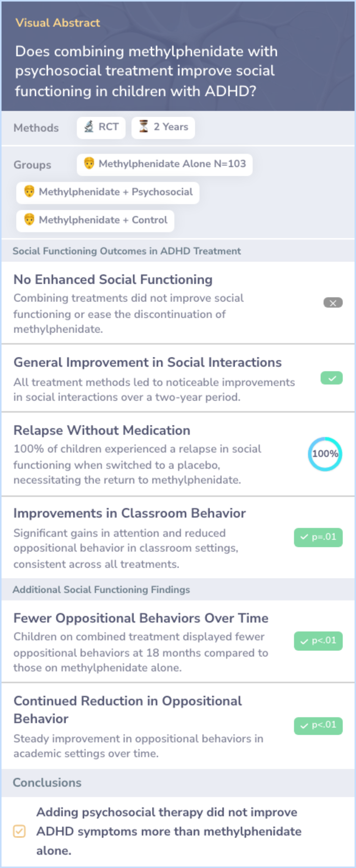Click the p=.01 badge for Classroom Behavior
This screenshot has height=868, width=356.
coord(318,537)
